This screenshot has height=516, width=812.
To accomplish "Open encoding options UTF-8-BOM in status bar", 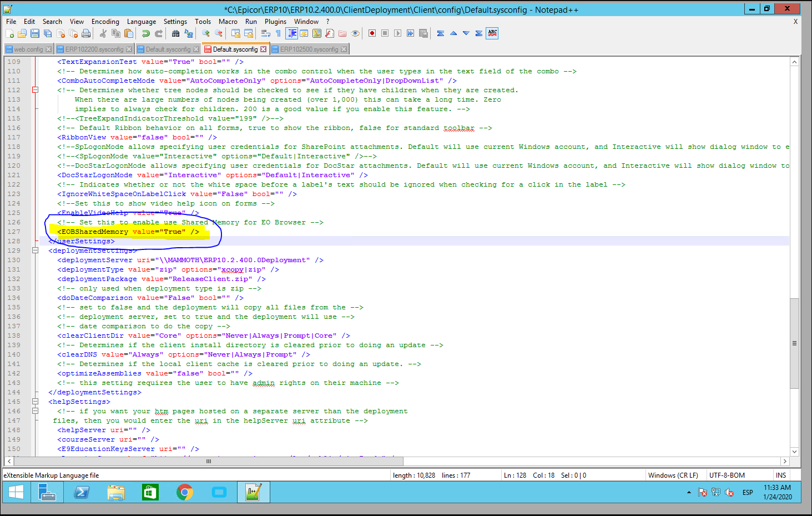I will click(x=727, y=475).
